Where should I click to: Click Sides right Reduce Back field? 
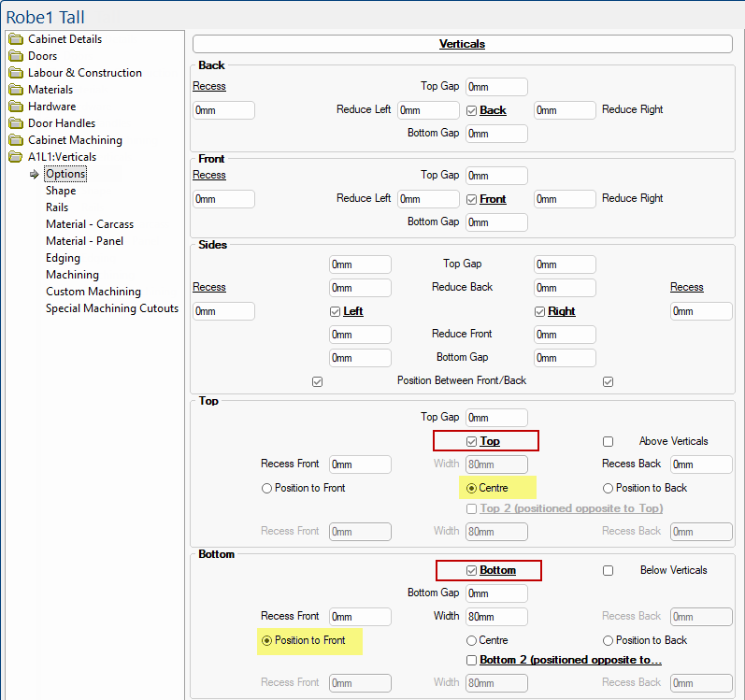pyautogui.click(x=565, y=288)
